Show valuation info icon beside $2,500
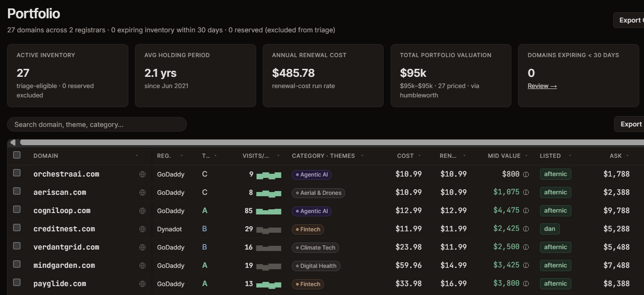The width and height of the screenshot is (644, 295). click(x=526, y=247)
